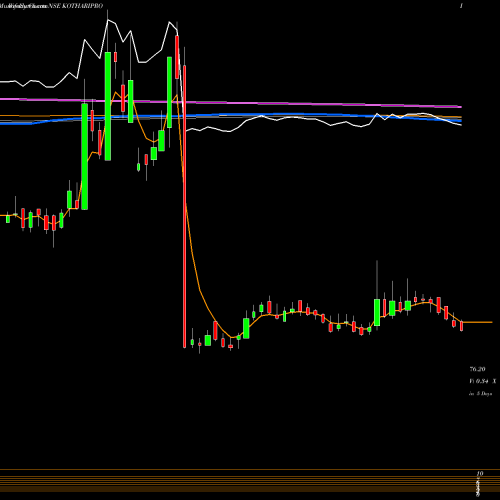This screenshot has width=500, height=500.
Task: Click the tall red crash candlestick
Action: [x=184, y=207]
